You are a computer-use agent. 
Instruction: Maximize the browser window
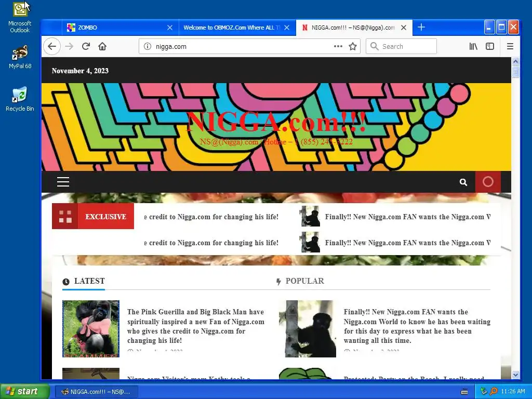[501, 27]
